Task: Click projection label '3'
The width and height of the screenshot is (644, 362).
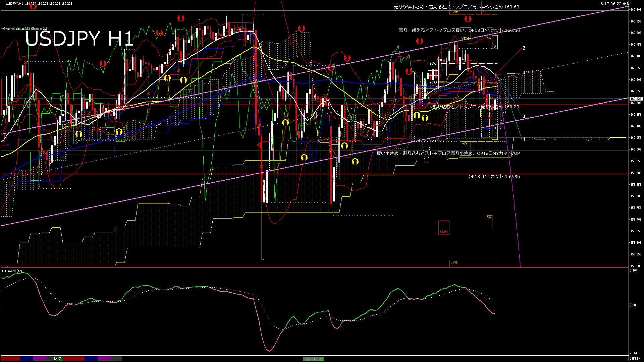Action: click(x=524, y=116)
